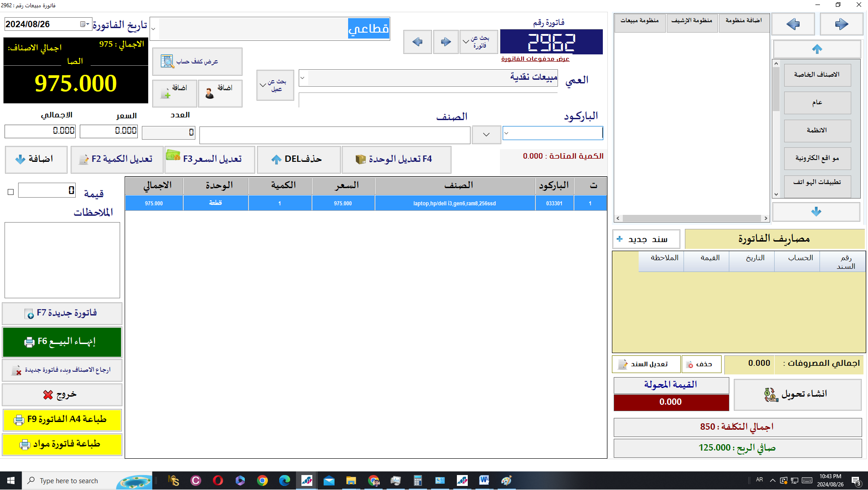Click the category list vertical scrollbar
This screenshot has height=490, width=868.
pyautogui.click(x=776, y=129)
